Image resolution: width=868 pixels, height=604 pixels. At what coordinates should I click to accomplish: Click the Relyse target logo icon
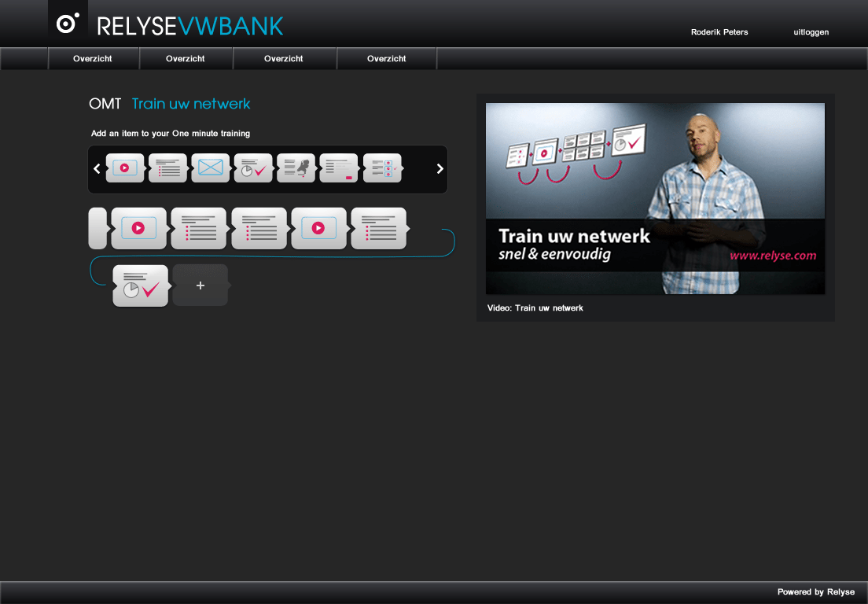(68, 24)
